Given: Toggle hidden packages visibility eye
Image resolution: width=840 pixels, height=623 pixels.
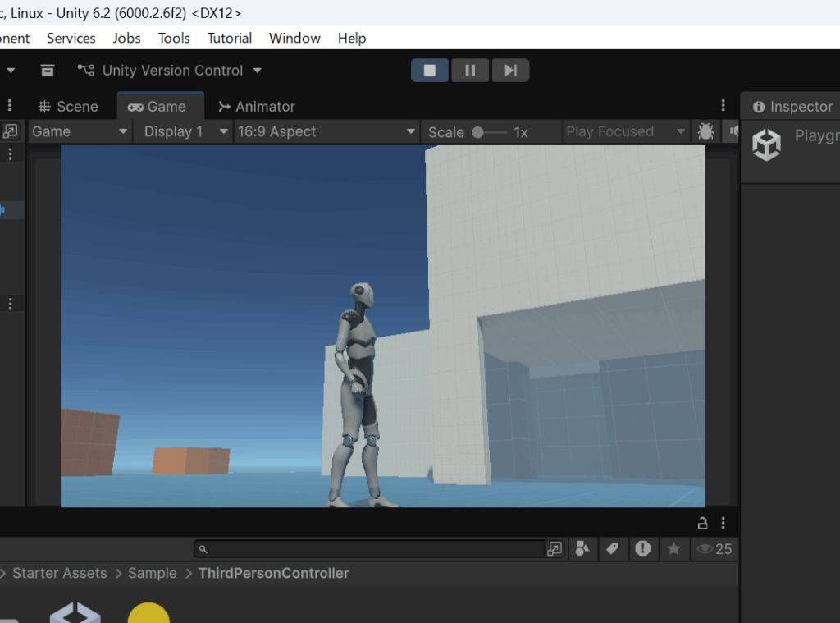Looking at the screenshot, I should [713, 549].
